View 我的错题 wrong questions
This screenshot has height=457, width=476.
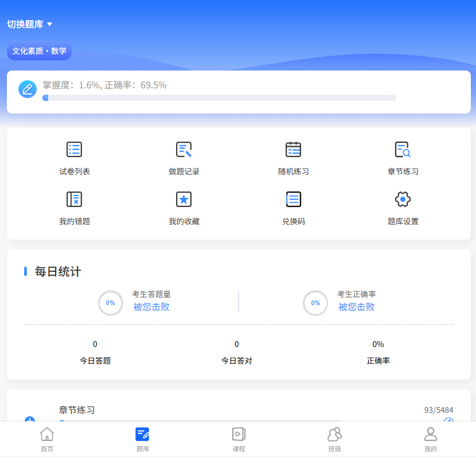(x=75, y=200)
